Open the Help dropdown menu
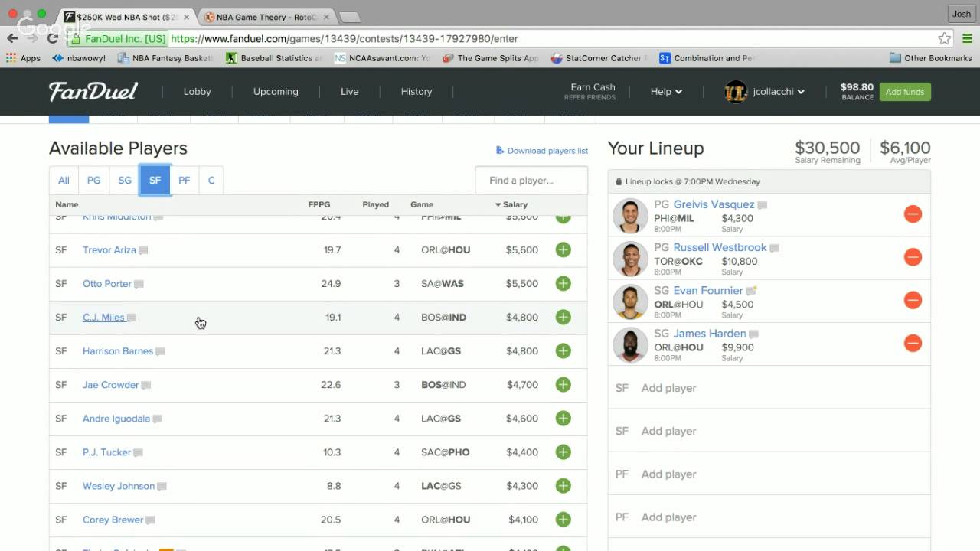The width and height of the screenshot is (980, 551). point(666,91)
